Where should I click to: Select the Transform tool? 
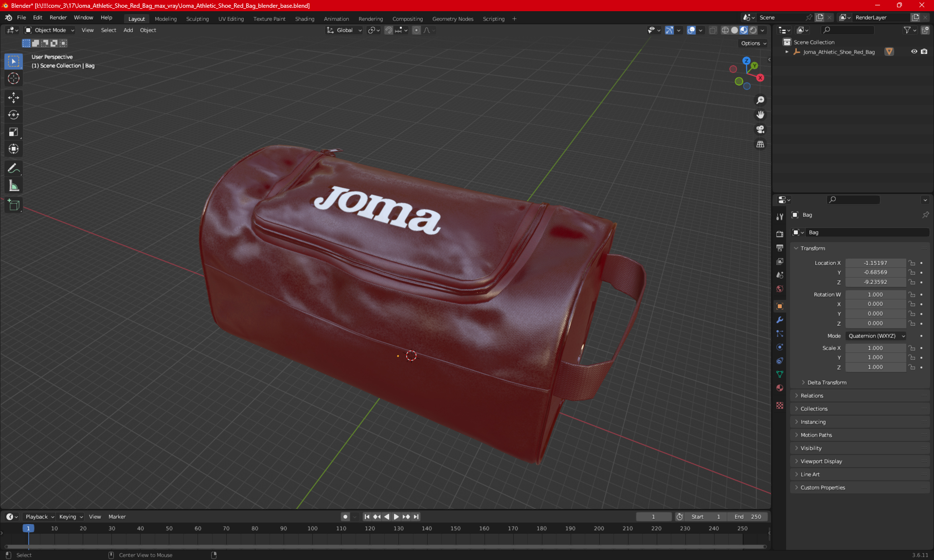click(x=14, y=149)
